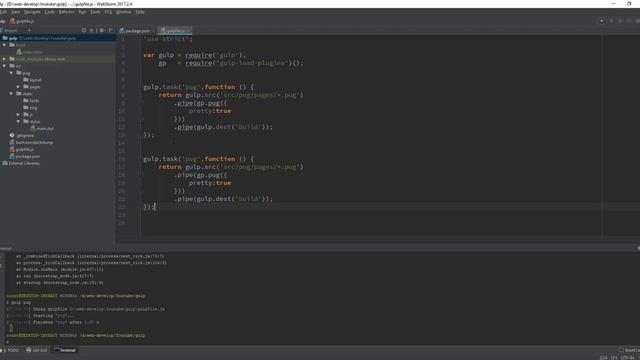Click the first require('gulp') call

click(215, 55)
